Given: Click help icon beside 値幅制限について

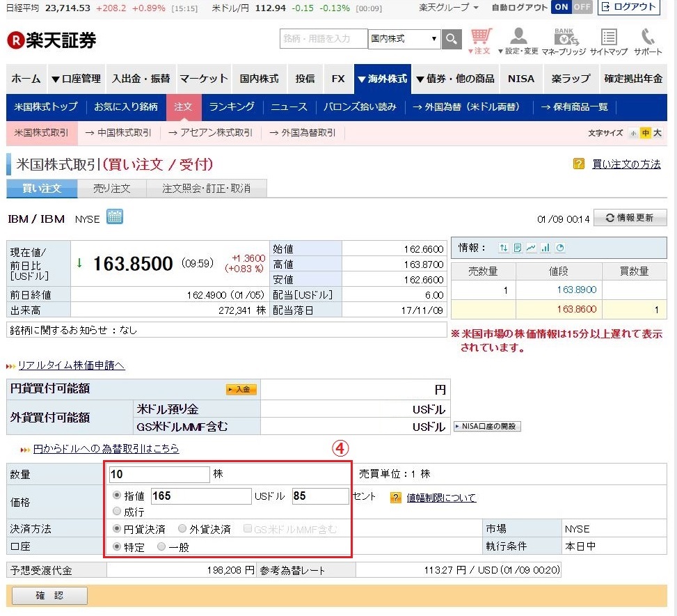Looking at the screenshot, I should point(395,498).
